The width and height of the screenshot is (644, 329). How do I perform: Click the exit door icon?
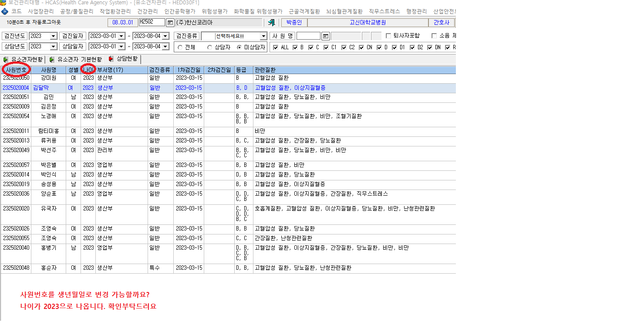click(x=272, y=23)
